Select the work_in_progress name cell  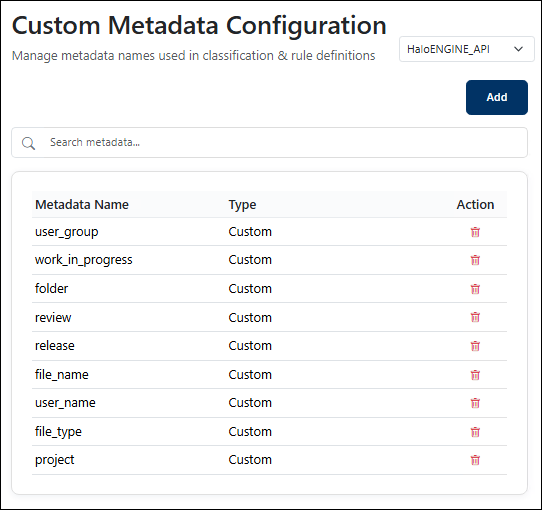pyautogui.click(x=84, y=260)
